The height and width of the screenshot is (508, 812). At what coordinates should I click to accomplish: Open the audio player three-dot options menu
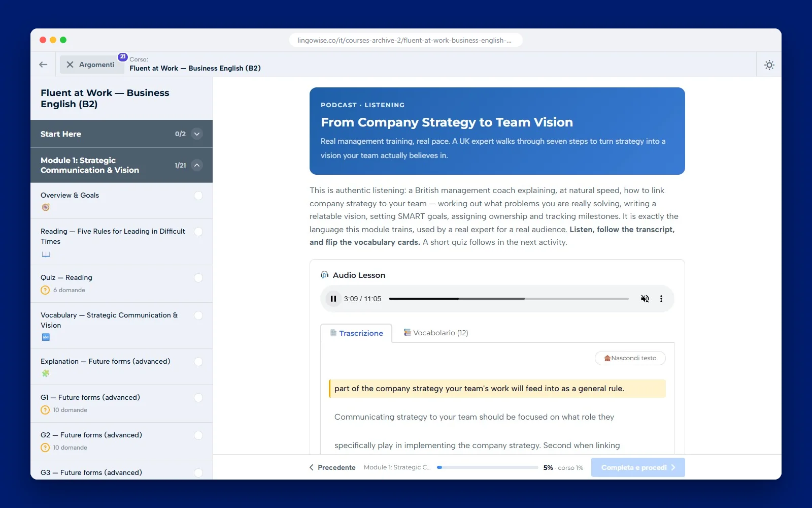(x=661, y=299)
